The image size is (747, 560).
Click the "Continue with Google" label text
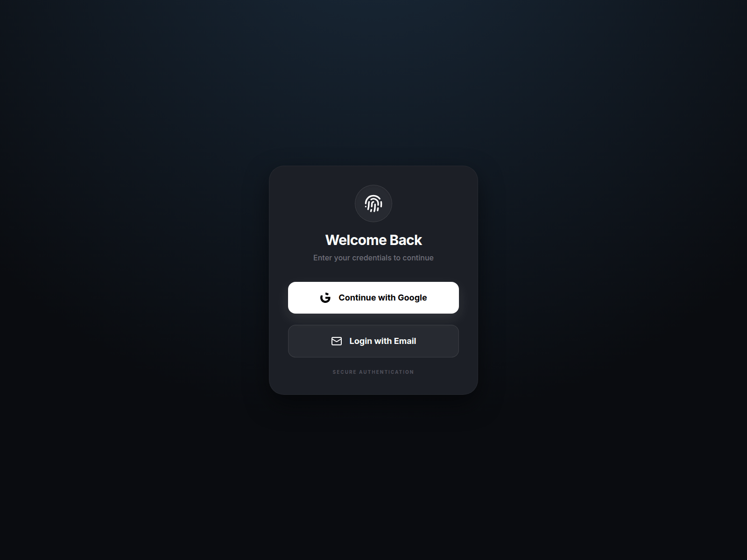click(x=383, y=298)
